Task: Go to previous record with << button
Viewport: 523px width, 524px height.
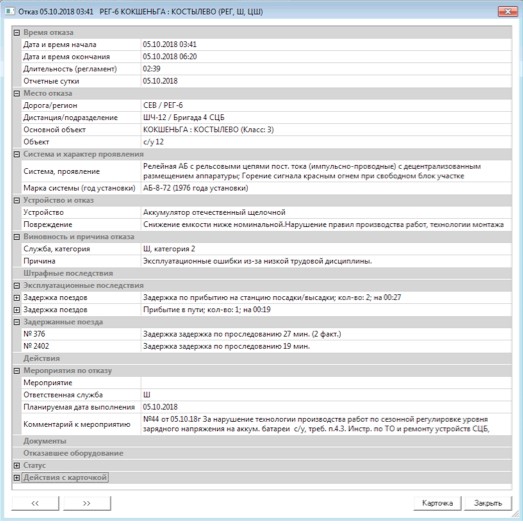Action: (x=35, y=503)
